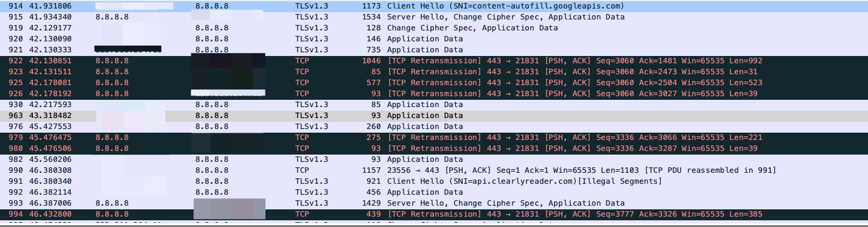Select packet 920 with length 146
The image size is (868, 227).
pos(434,39)
